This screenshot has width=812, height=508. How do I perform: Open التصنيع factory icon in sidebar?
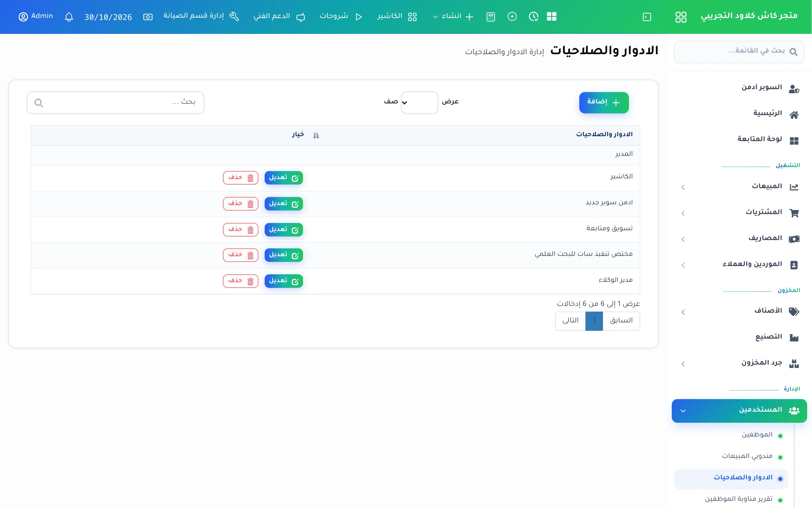tap(794, 338)
